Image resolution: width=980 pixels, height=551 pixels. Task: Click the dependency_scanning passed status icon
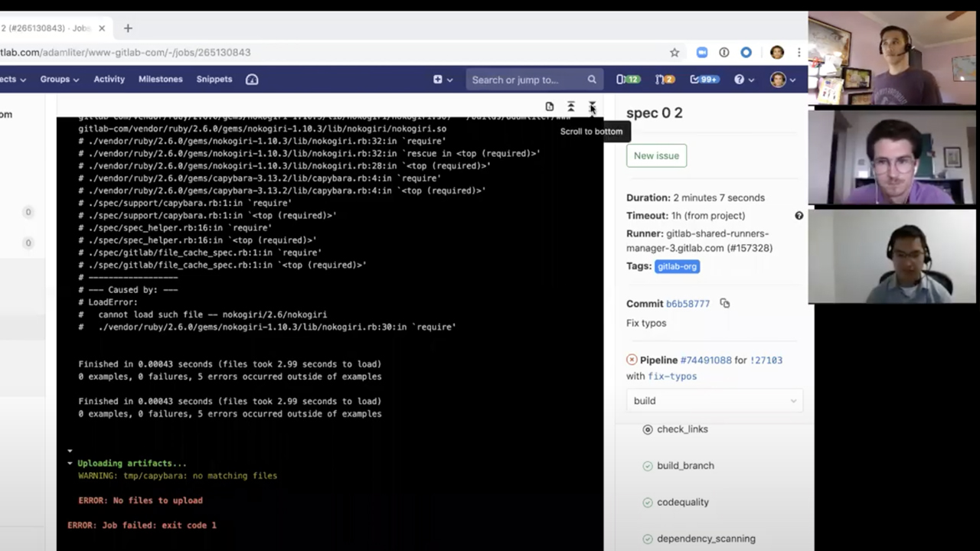coord(648,540)
